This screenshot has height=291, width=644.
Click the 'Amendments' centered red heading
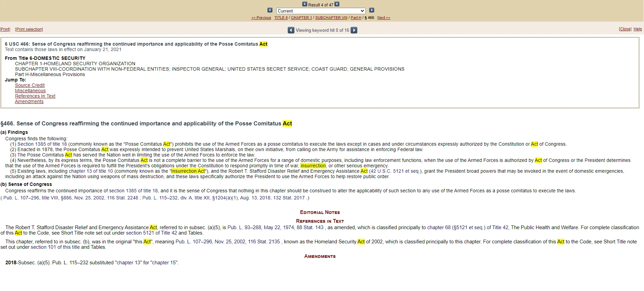coord(320,256)
